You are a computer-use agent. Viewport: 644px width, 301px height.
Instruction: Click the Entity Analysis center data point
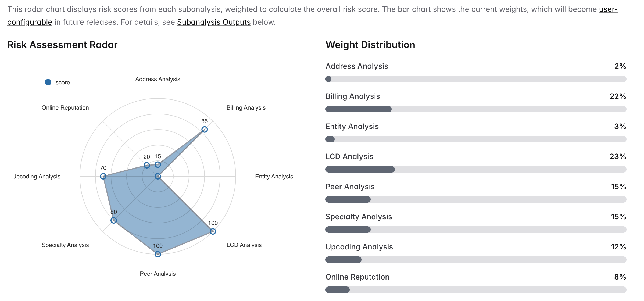(x=158, y=177)
